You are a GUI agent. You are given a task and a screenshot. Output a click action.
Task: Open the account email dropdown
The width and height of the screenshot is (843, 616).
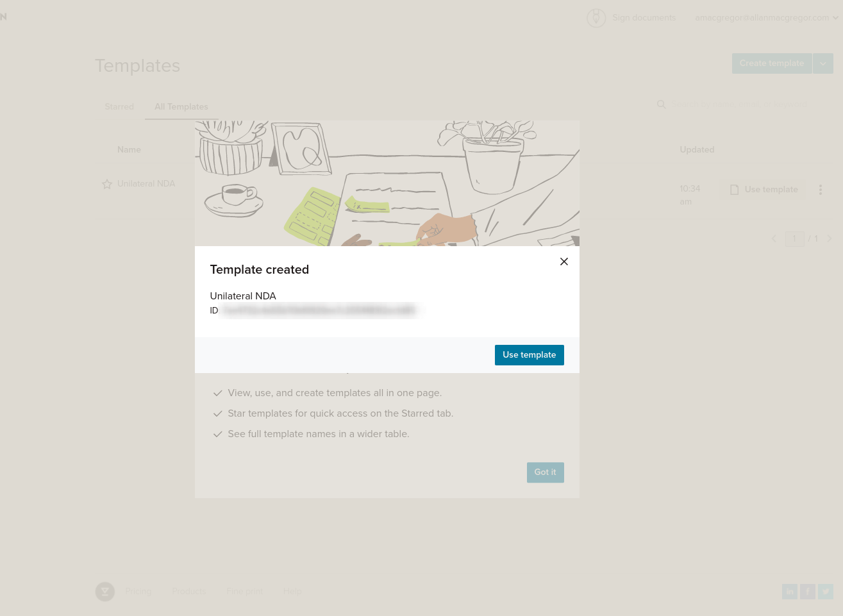coord(767,18)
